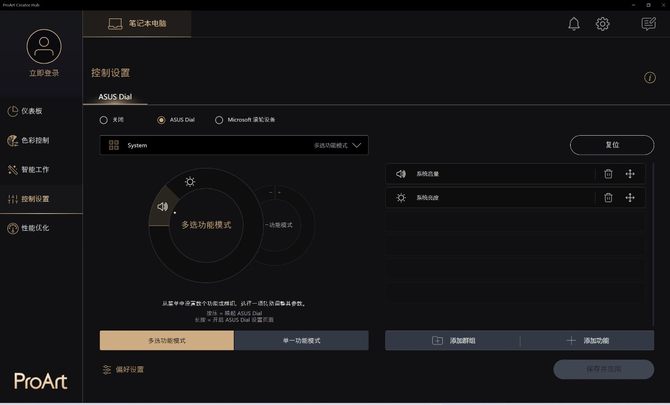
Task: Click the info icon beside 控制设置
Action: tap(650, 77)
